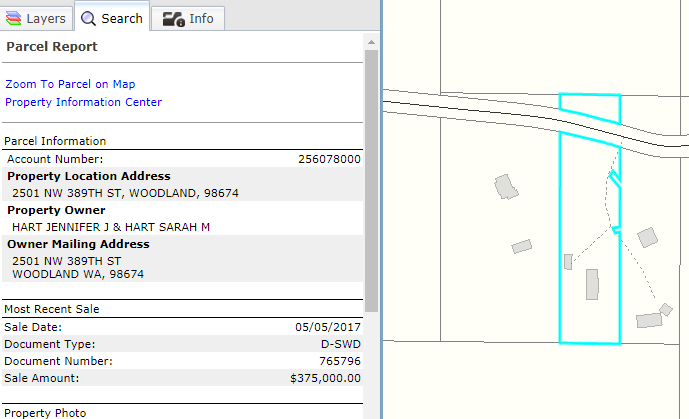Viewport: 689px width, 419px height.
Task: Click the Info folder icon
Action: 173,18
